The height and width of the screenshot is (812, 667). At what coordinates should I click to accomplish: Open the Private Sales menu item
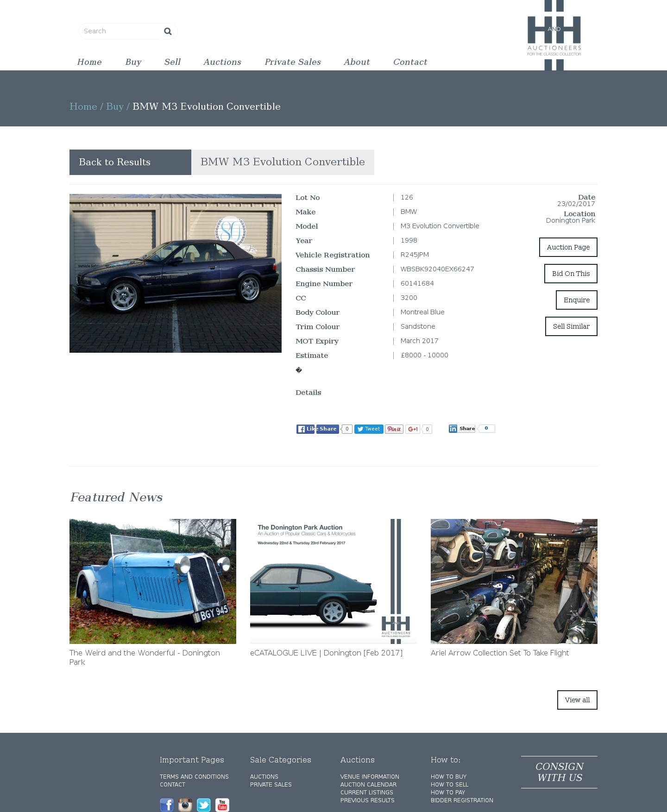(x=293, y=62)
